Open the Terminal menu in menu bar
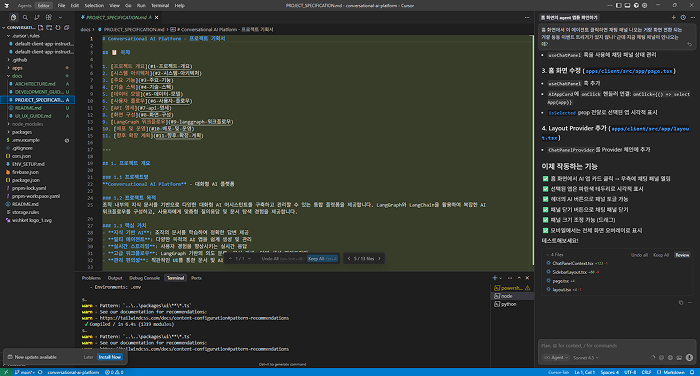700x376 pixels. 160,5
